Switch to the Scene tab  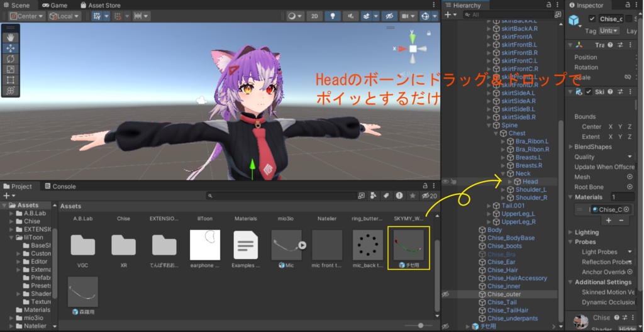(16, 5)
